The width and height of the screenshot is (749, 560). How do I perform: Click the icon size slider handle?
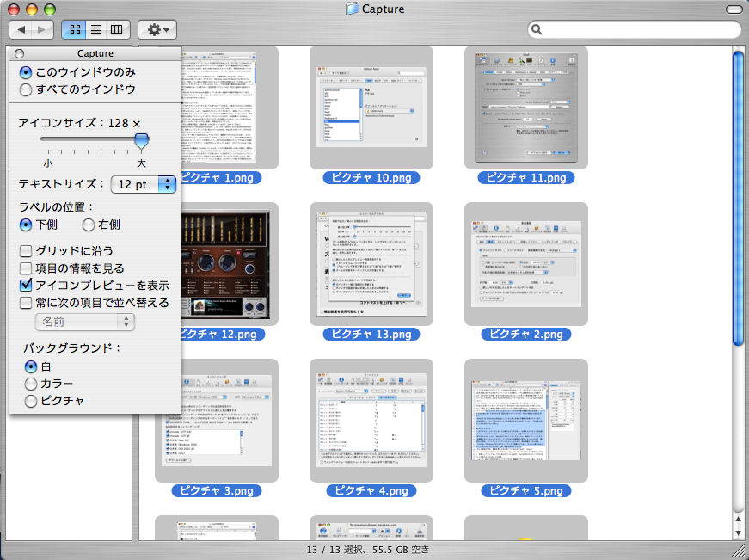[x=141, y=141]
